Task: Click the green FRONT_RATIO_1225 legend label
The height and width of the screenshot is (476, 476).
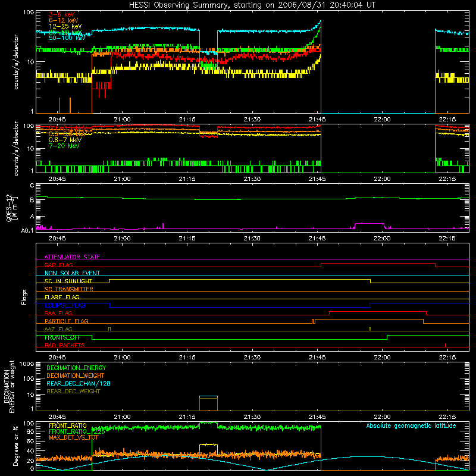Action: [77, 431]
